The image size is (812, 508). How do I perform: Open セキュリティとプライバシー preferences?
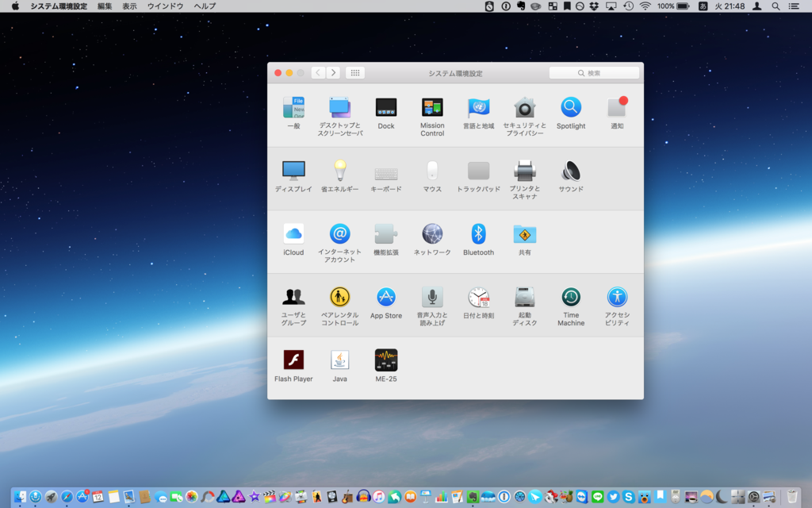tap(525, 117)
